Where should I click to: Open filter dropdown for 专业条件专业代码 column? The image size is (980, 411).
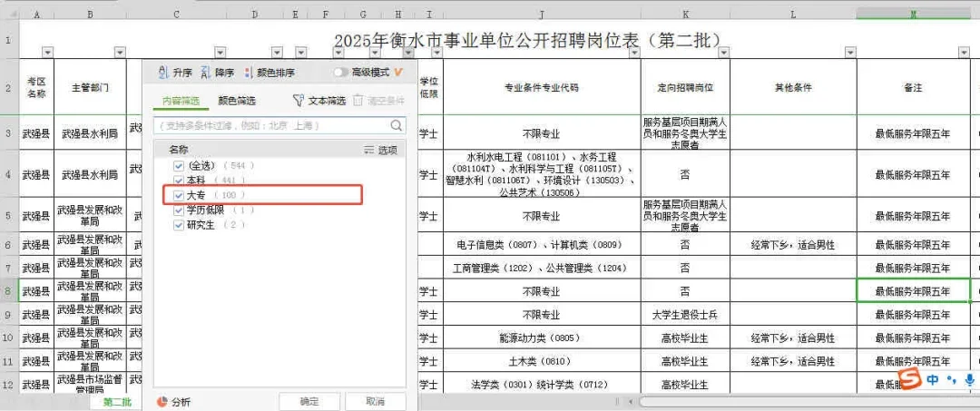pyautogui.click(x=633, y=53)
